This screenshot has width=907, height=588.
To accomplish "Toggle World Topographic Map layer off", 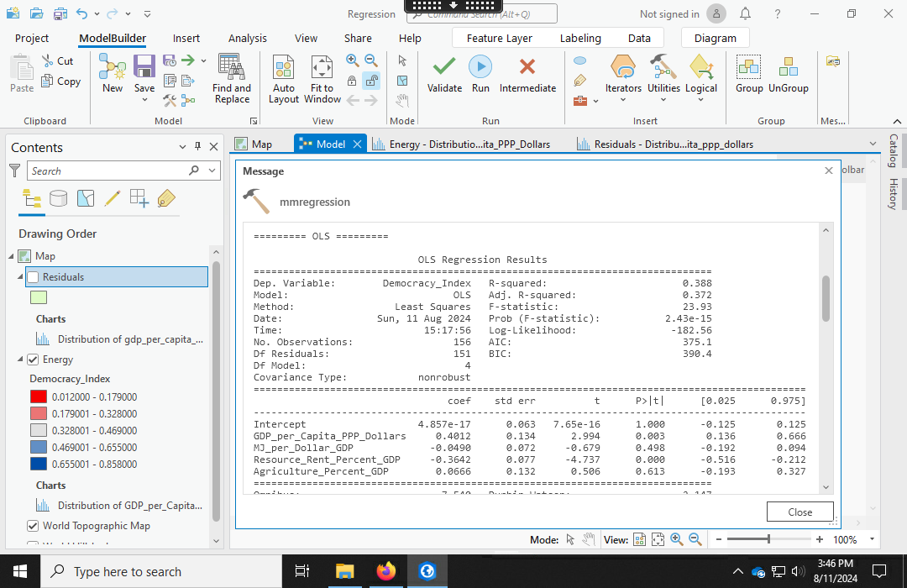I will (x=33, y=526).
